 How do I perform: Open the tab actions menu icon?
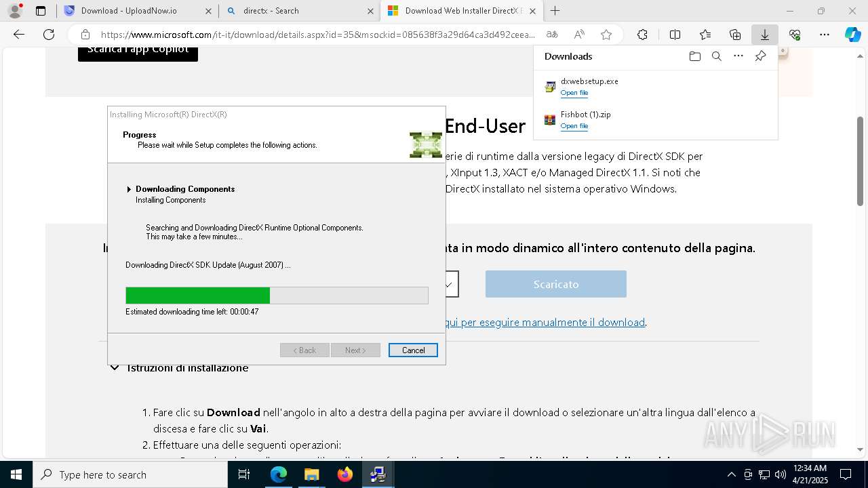[41, 11]
